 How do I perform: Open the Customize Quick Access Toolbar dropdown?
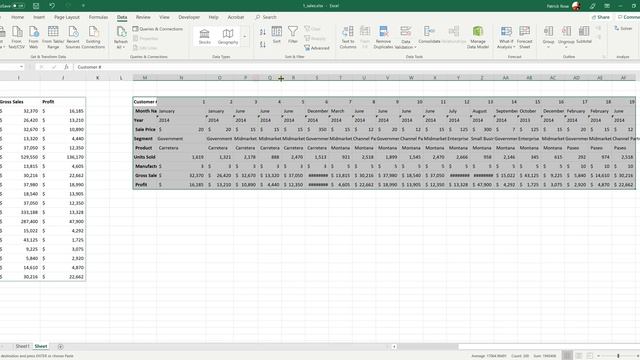point(83,6)
